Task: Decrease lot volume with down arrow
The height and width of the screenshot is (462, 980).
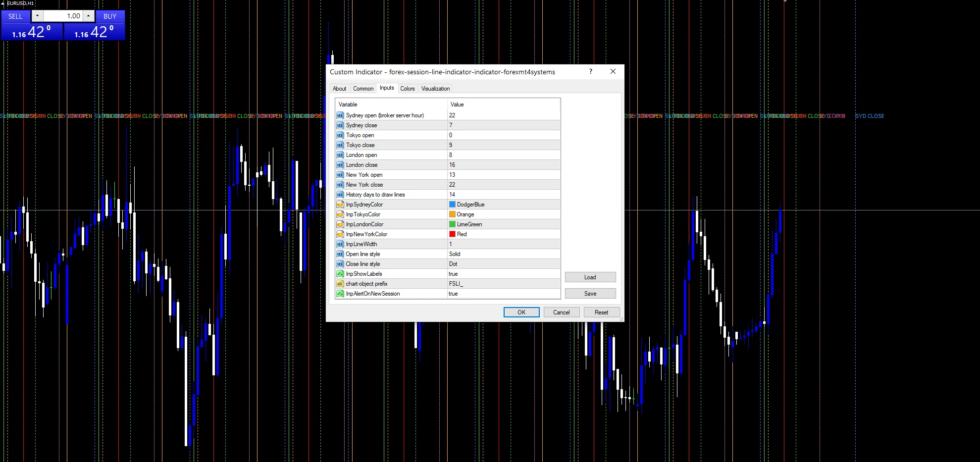Action: point(37,16)
